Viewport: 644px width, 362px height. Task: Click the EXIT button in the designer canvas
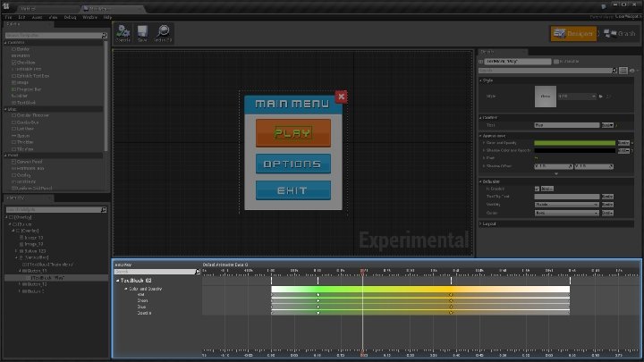[x=292, y=190]
